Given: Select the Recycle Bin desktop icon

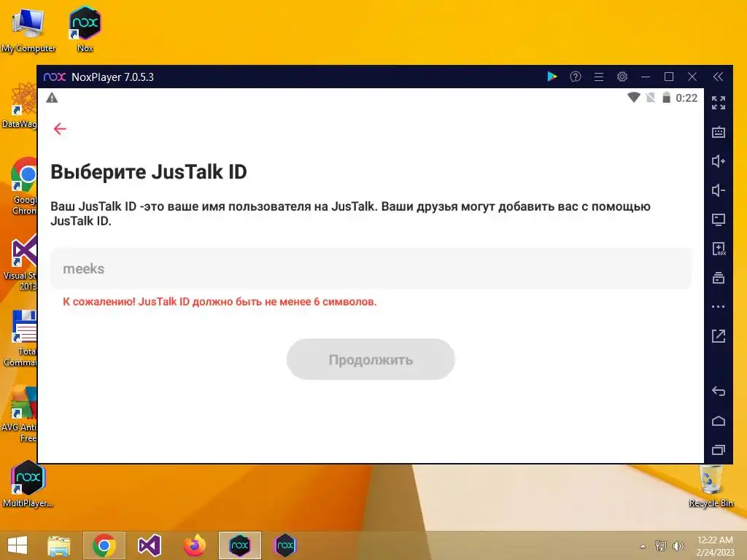Looking at the screenshot, I should [711, 485].
